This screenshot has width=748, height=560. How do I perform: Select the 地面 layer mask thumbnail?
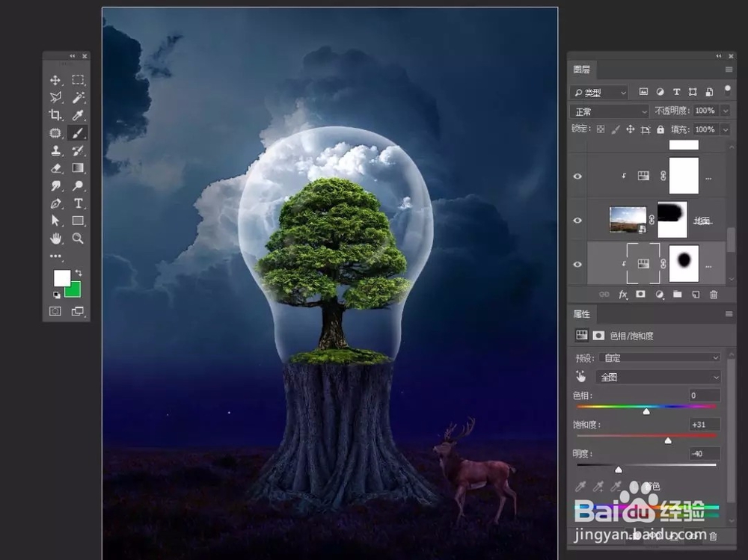(x=671, y=219)
